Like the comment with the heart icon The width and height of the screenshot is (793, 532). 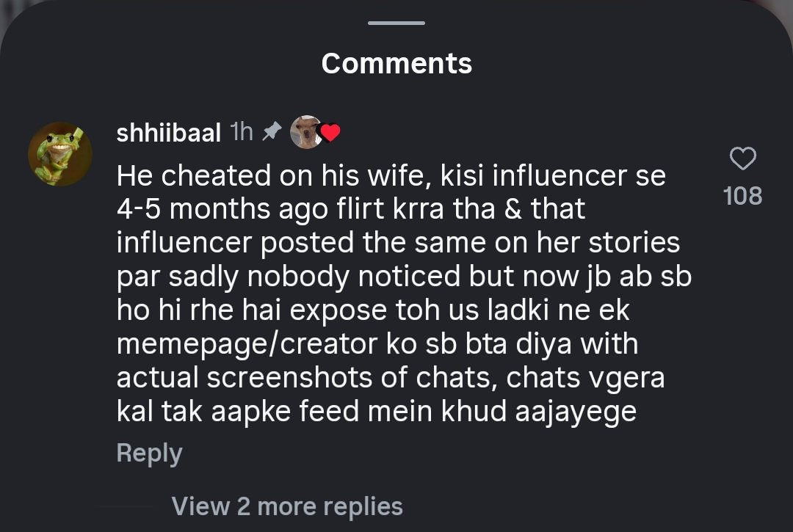743,158
